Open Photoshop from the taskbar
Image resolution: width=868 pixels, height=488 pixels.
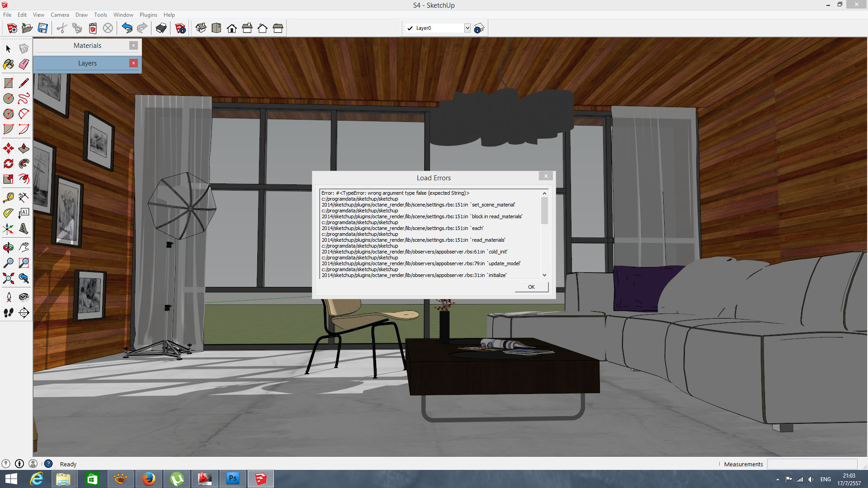[x=233, y=479]
